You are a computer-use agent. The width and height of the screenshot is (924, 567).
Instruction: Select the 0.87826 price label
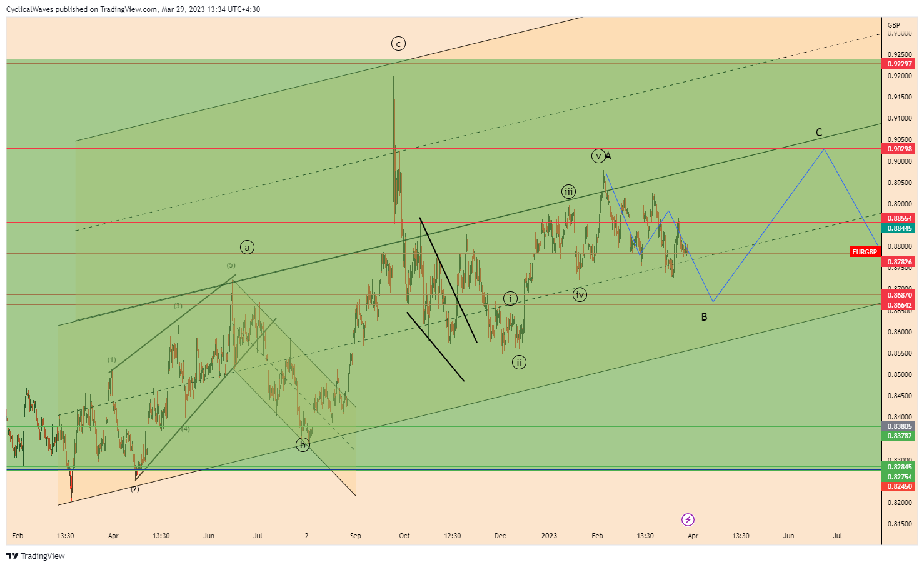click(x=900, y=262)
